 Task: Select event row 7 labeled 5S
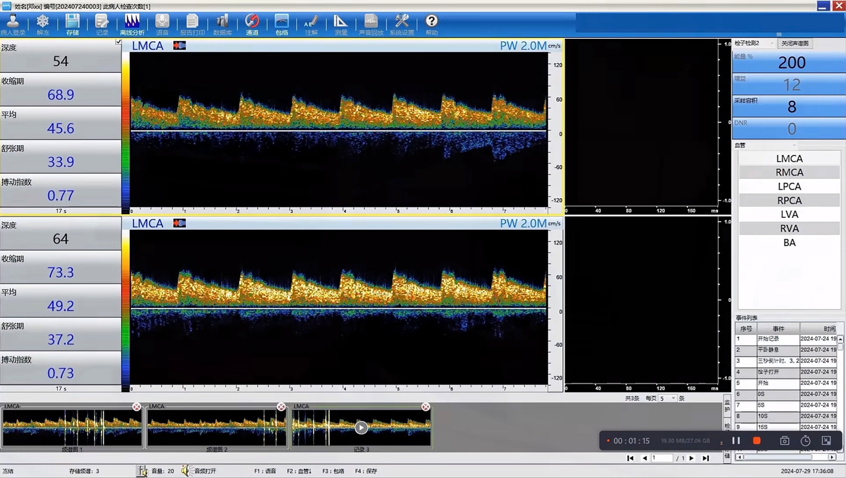[x=786, y=405]
